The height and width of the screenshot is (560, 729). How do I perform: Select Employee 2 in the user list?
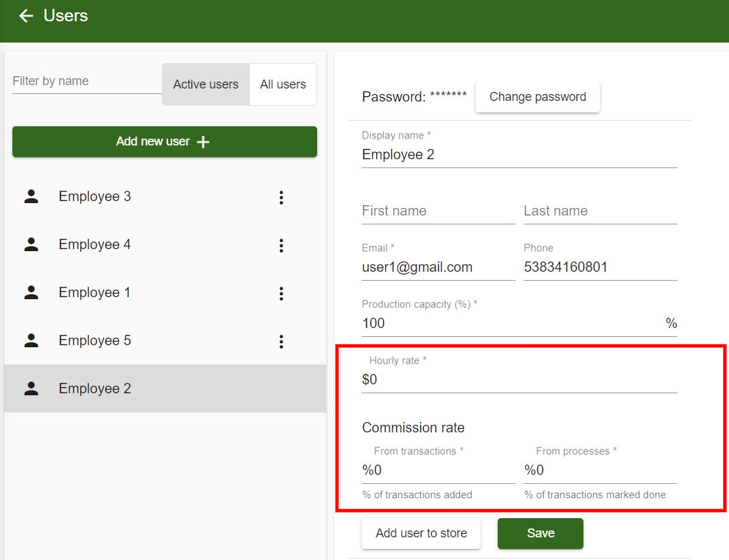165,388
